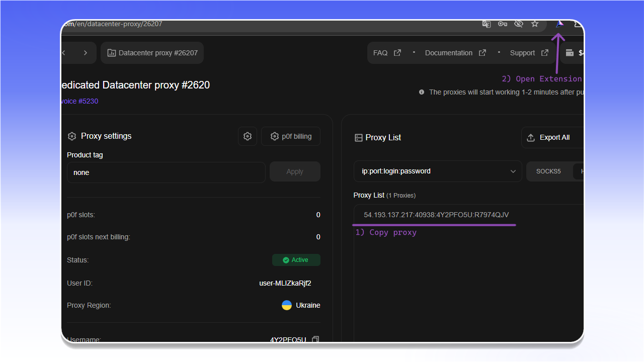The width and height of the screenshot is (644, 362).
Task: Click the p0f billing button
Action: [x=291, y=136]
